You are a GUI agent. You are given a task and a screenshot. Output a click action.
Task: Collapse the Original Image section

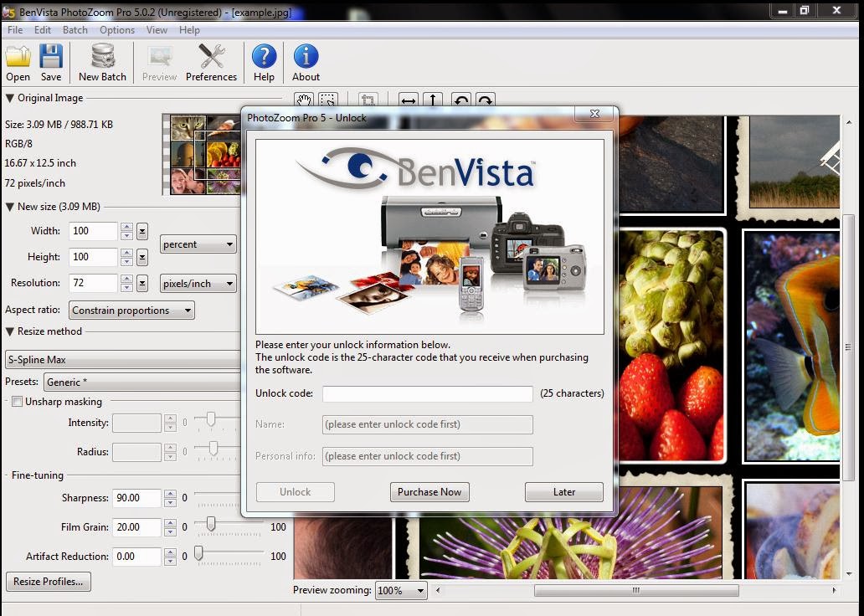click(10, 98)
